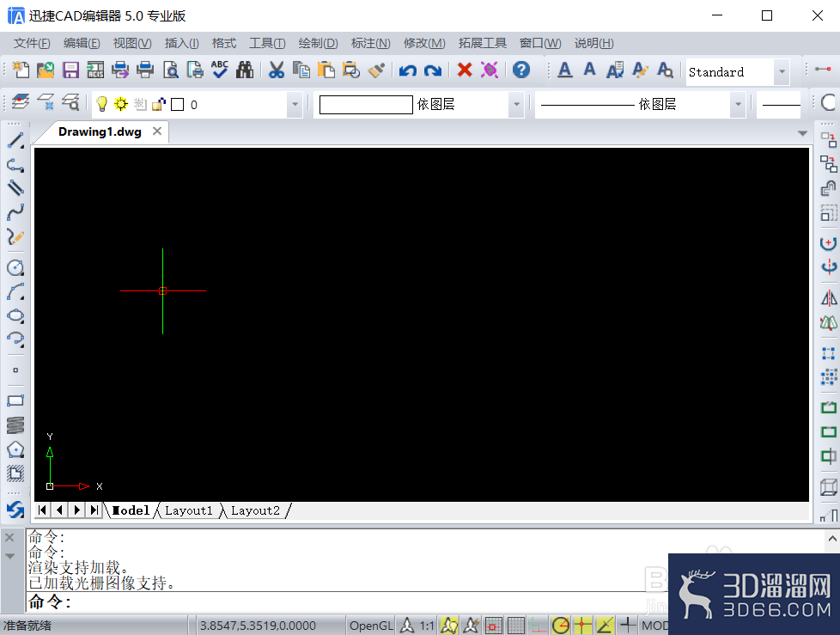The image size is (840, 635).
Task: Click the Save floppy disk icon
Action: coord(70,70)
